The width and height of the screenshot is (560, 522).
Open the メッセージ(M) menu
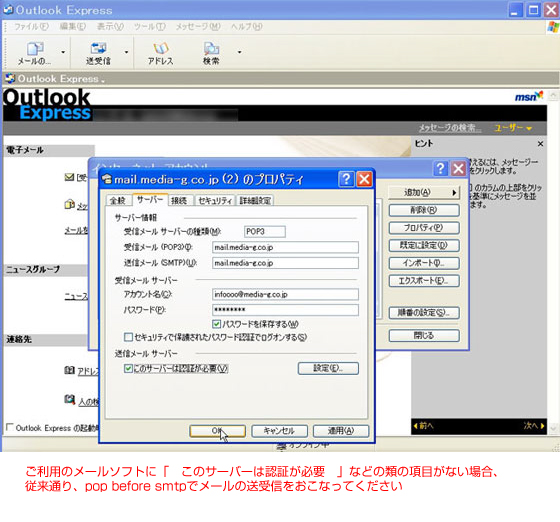click(198, 27)
